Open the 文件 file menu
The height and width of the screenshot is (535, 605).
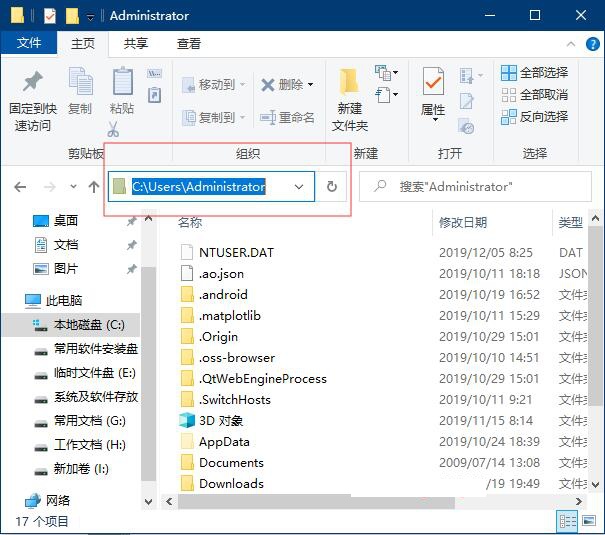[29, 44]
